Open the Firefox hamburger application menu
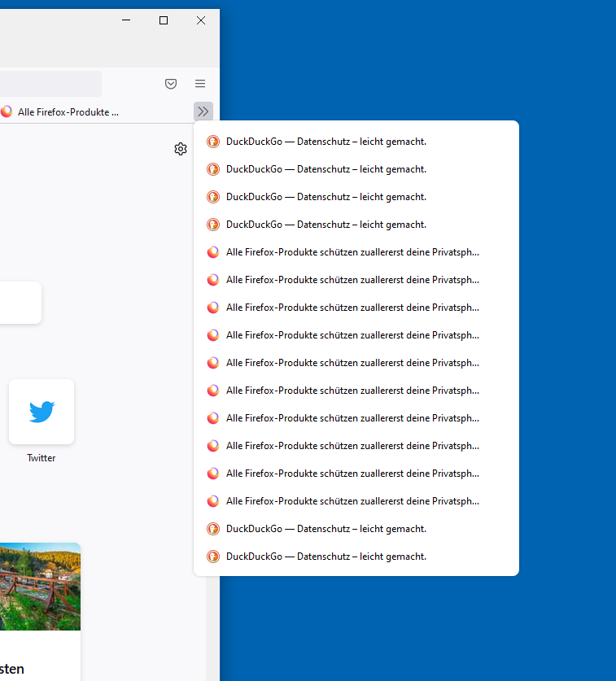Image resolution: width=616 pixels, height=681 pixels. coord(200,84)
